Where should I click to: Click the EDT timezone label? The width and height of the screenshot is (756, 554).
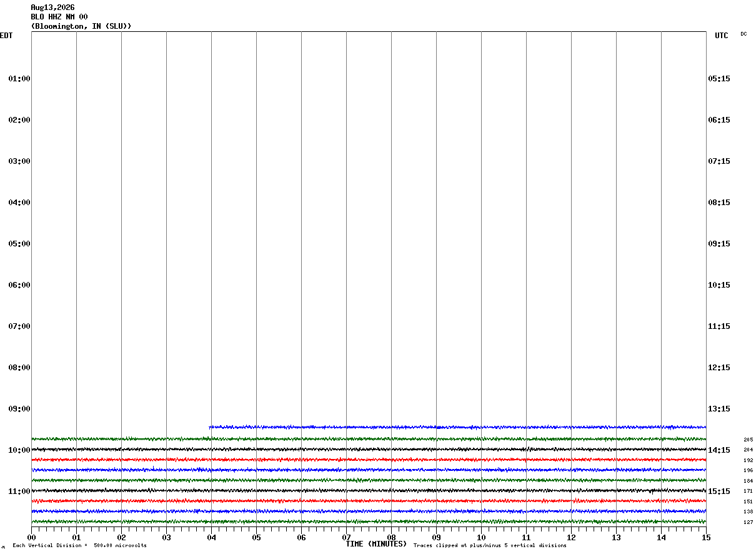point(6,36)
